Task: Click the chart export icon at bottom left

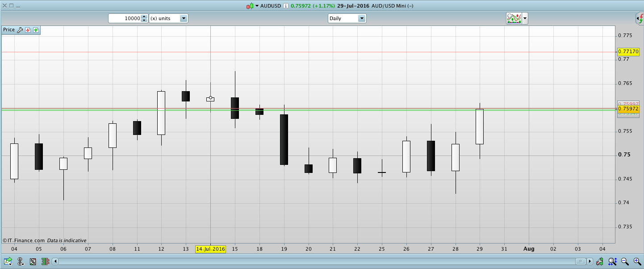Action: pyautogui.click(x=8, y=261)
